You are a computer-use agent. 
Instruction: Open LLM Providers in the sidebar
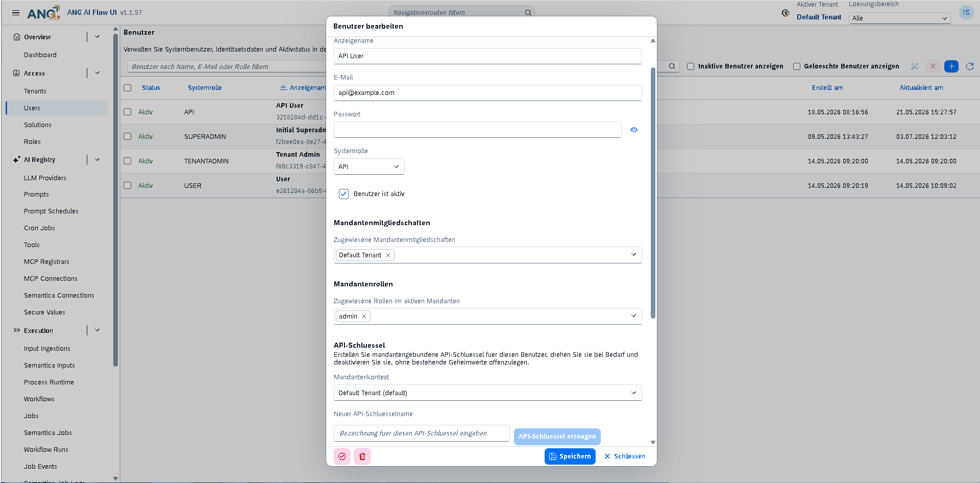45,178
